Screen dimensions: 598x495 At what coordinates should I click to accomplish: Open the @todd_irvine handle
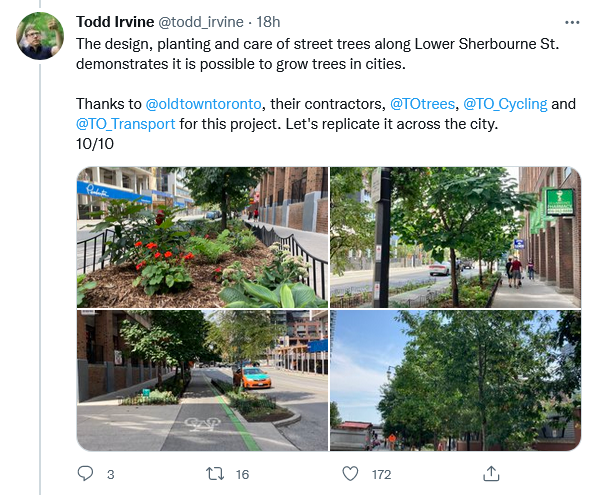[x=201, y=22]
